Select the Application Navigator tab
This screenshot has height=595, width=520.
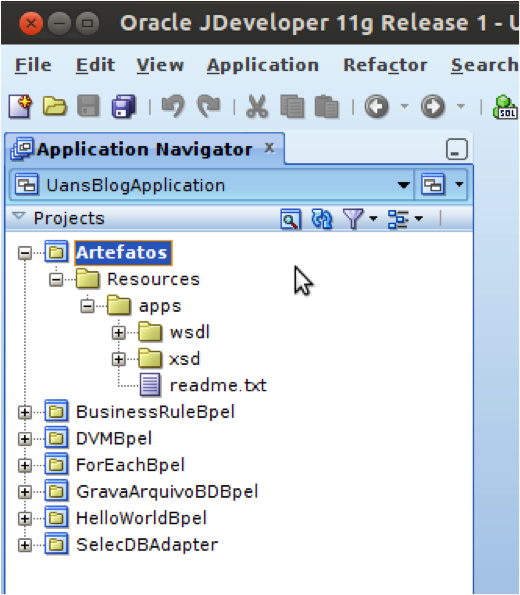(144, 149)
